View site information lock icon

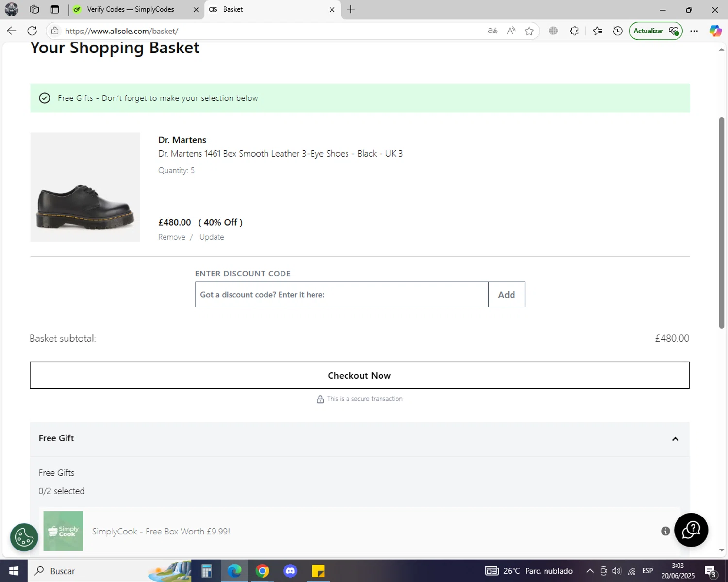(x=55, y=31)
